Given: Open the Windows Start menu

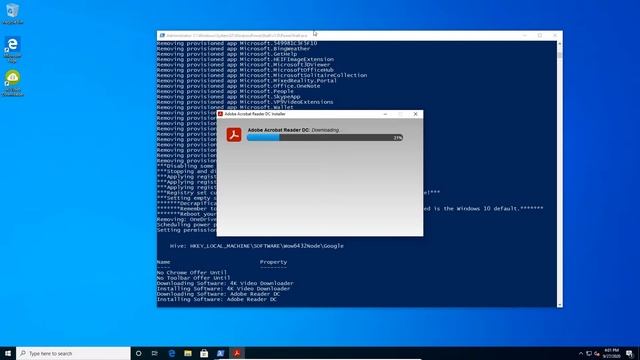Looking at the screenshot, I should (8, 353).
